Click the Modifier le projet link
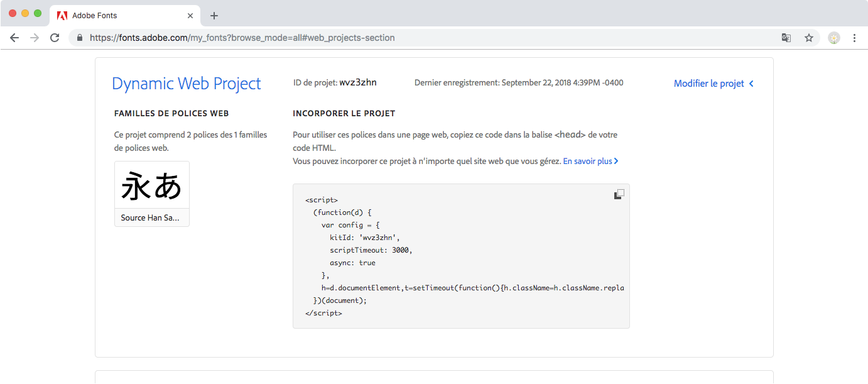 click(708, 84)
